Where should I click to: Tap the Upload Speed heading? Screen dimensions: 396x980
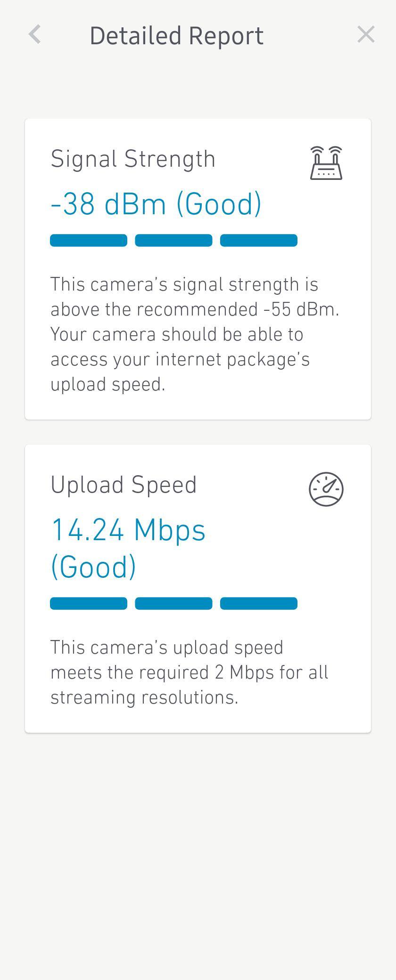tap(124, 485)
